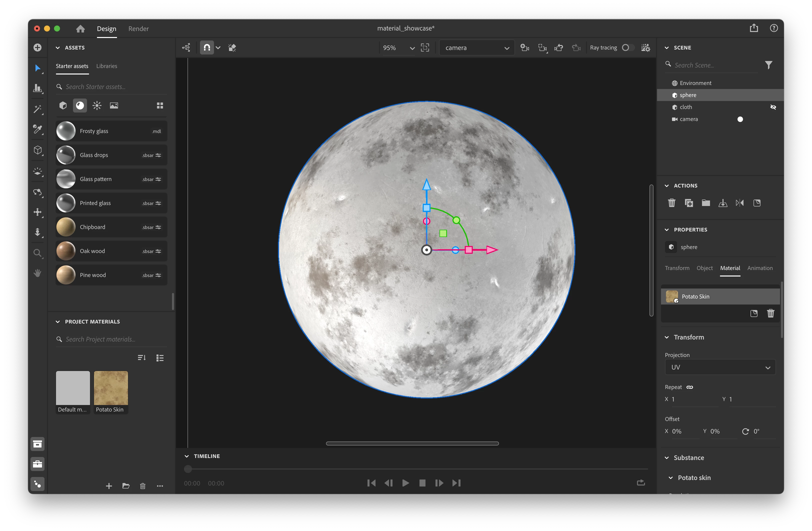This screenshot has width=812, height=531.
Task: Toggle the Repeat link lock icon
Action: coord(689,387)
